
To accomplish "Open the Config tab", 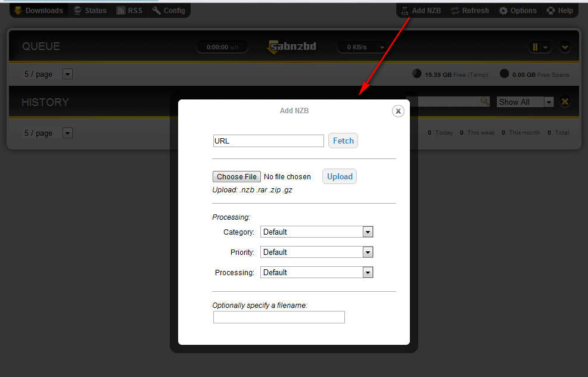I will tap(169, 11).
